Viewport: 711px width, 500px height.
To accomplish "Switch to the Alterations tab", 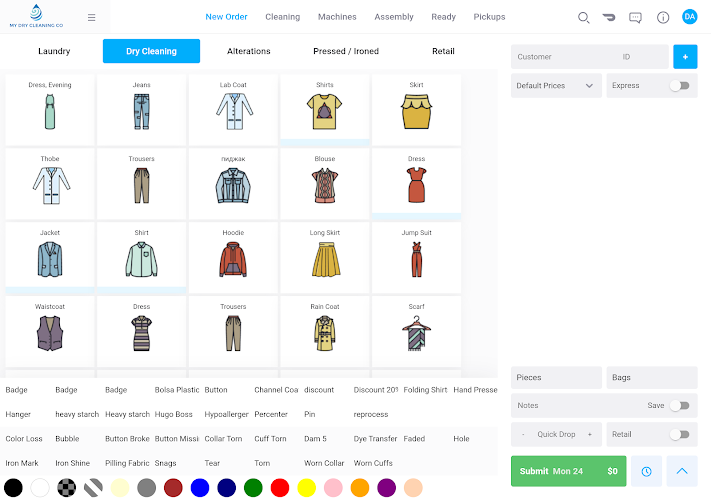I will [x=248, y=51].
